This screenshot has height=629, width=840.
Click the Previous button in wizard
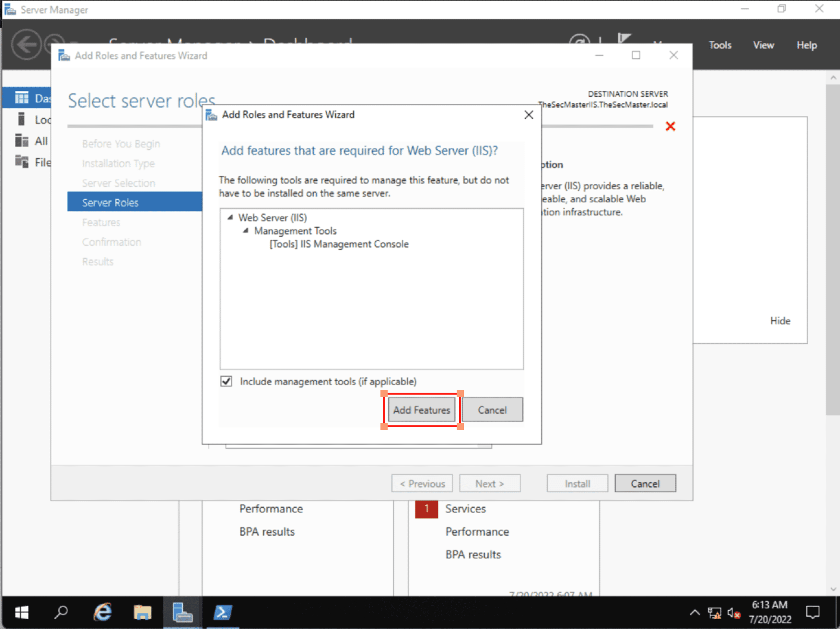pos(422,483)
